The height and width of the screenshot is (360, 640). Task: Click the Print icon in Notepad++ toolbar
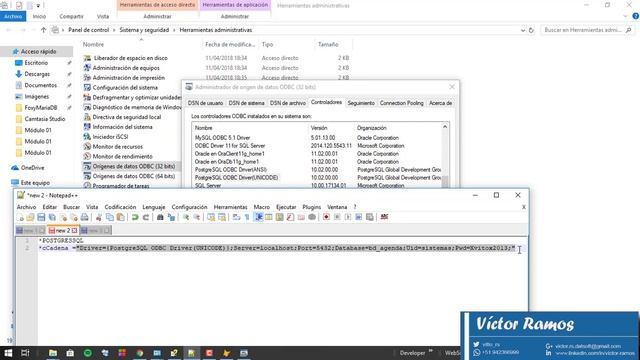tap(84, 217)
